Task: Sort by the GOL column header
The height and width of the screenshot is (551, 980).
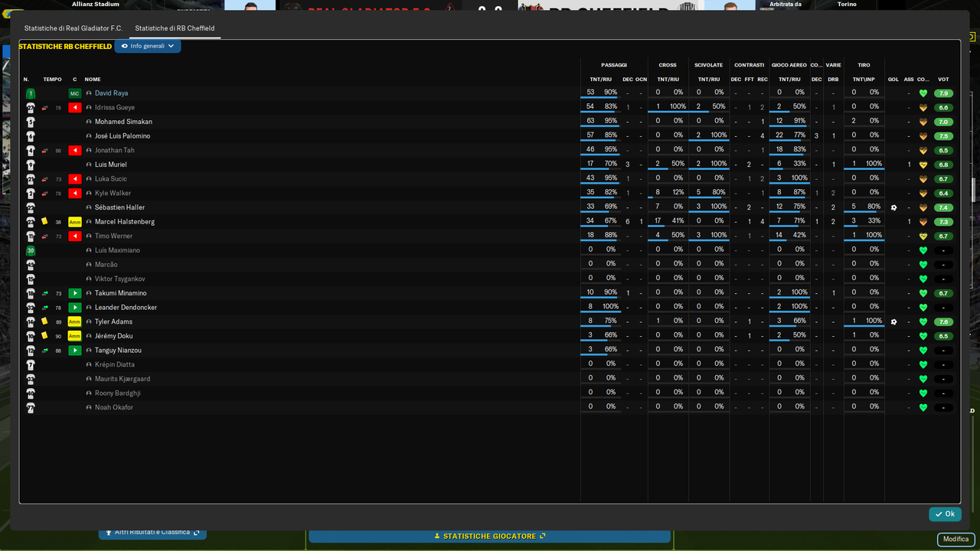Action: [893, 80]
